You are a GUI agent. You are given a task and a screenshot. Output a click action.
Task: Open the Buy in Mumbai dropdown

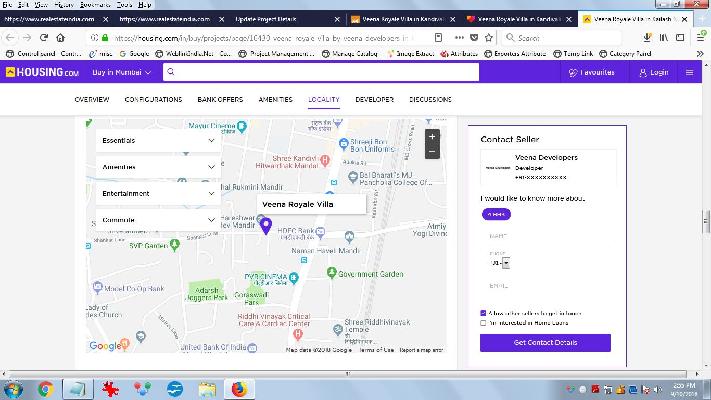[121, 72]
